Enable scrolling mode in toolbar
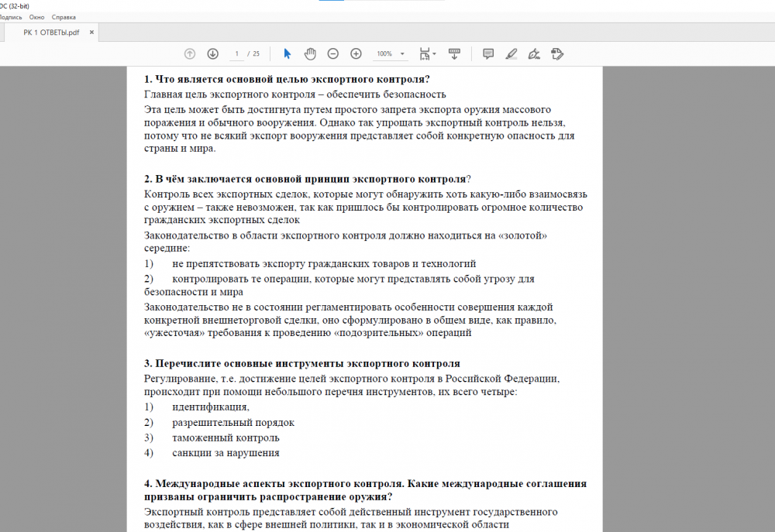This screenshot has height=532, width=775. pos(454,53)
